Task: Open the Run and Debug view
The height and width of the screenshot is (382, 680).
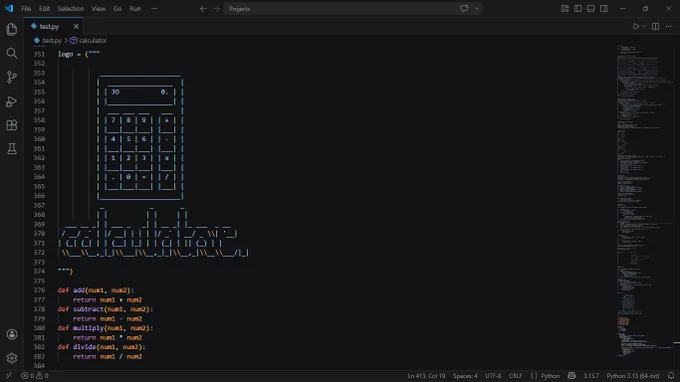Action: point(12,101)
